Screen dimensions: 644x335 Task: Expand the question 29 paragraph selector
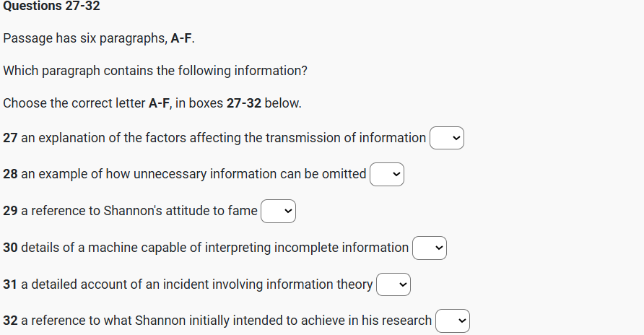pos(279,211)
